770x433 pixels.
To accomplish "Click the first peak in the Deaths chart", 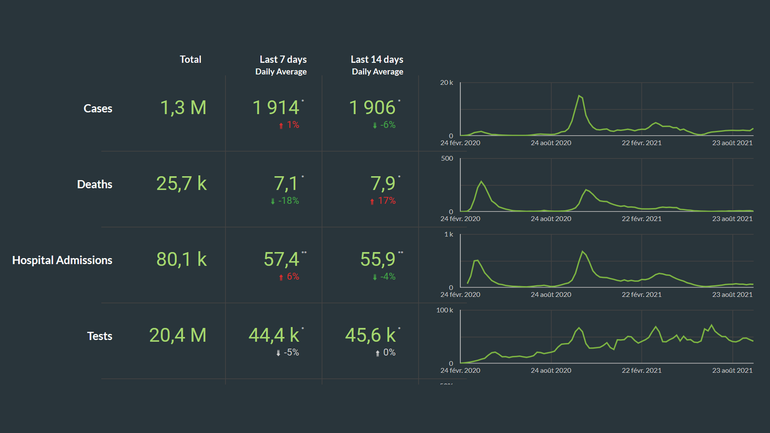I will [482, 183].
